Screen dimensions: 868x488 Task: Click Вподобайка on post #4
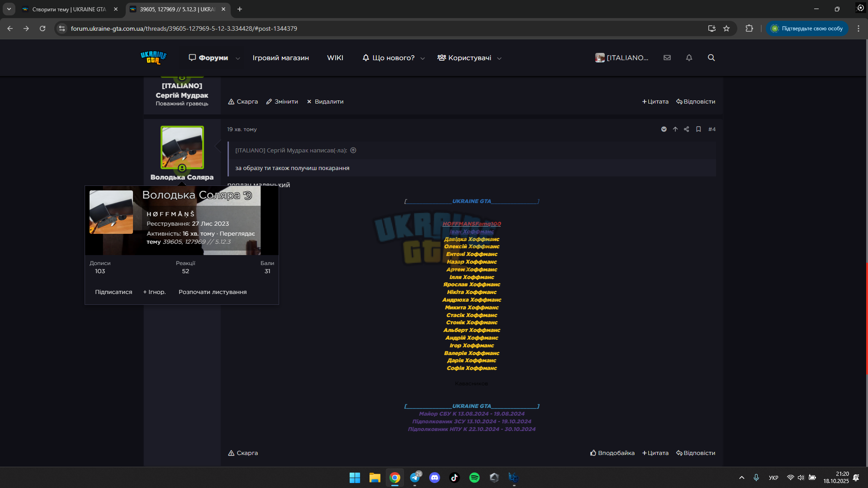pos(612,453)
